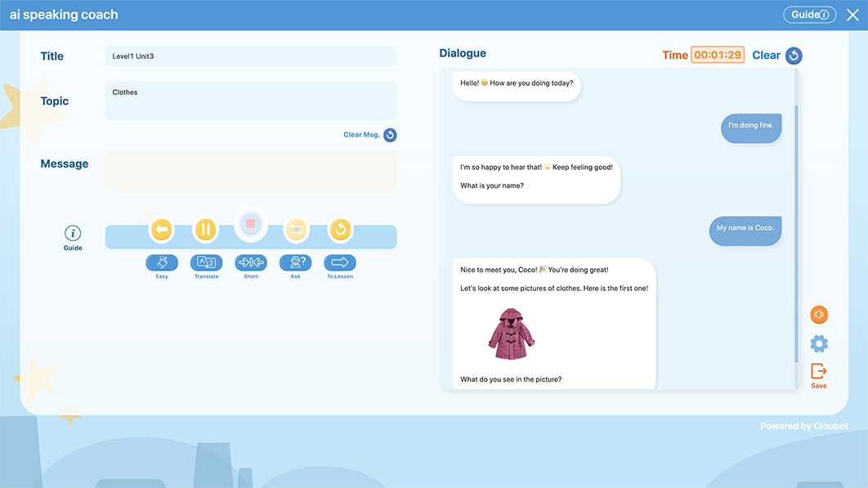Click Clear Msg. to reset message
The width and height of the screenshot is (868, 488).
pos(369,135)
